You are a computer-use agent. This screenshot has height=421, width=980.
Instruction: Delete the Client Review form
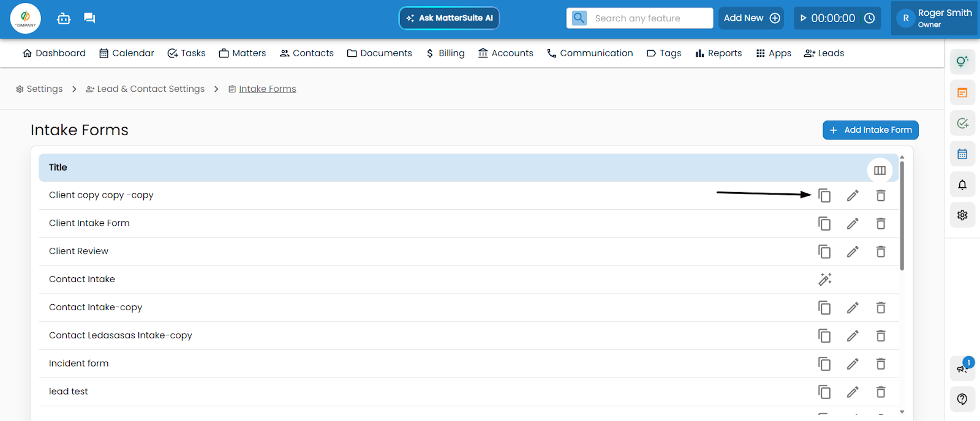881,251
